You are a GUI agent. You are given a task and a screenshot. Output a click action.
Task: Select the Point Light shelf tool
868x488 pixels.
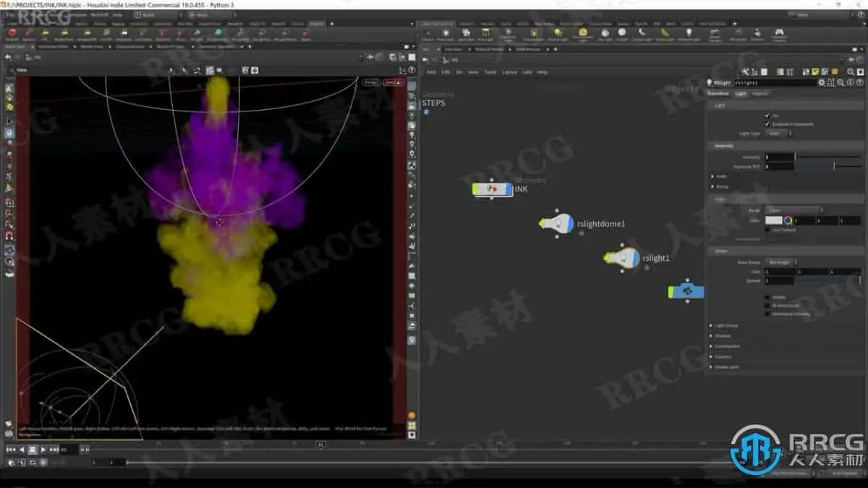[446, 33]
